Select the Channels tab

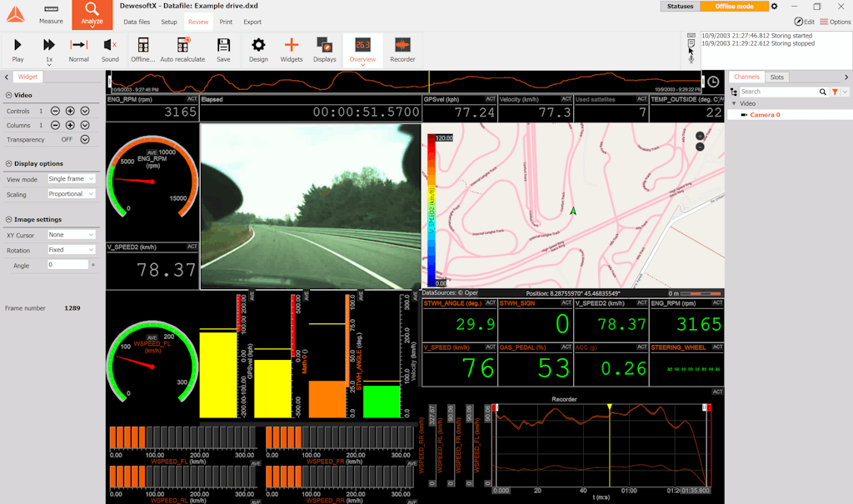[x=746, y=77]
